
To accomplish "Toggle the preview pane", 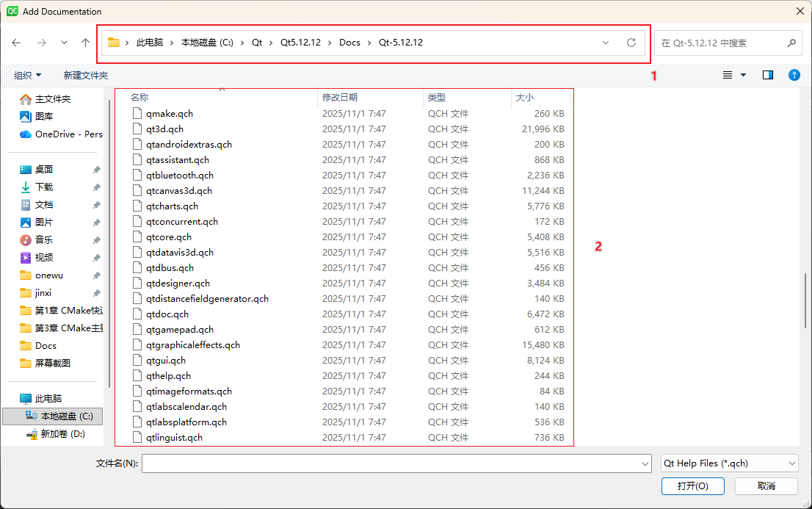I will [768, 75].
